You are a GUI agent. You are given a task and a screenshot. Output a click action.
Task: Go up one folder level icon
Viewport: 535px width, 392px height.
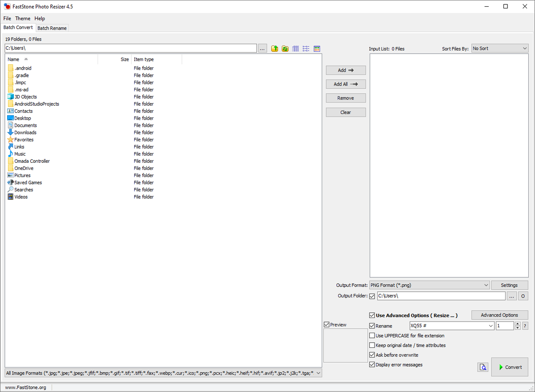(x=275, y=48)
